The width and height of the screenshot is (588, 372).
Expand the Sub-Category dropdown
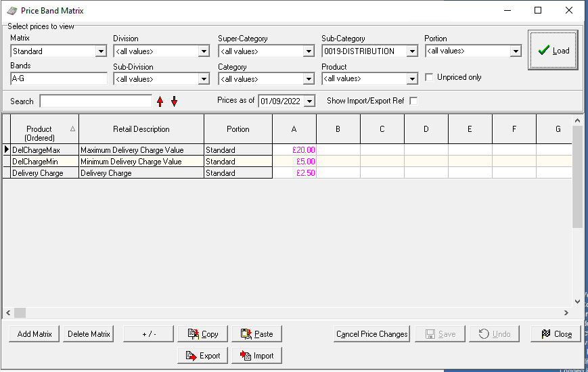[x=412, y=51]
